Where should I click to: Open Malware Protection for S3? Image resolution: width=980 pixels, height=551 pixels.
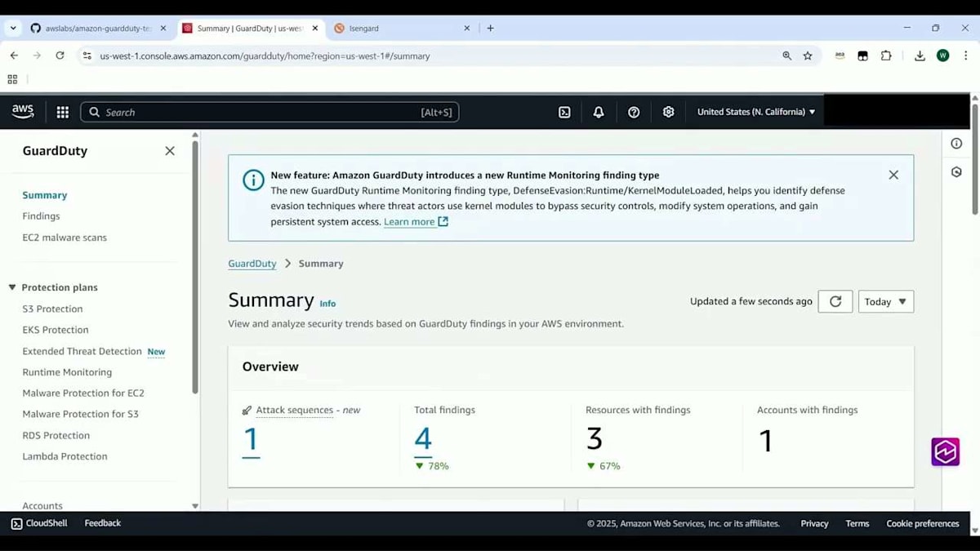point(80,414)
